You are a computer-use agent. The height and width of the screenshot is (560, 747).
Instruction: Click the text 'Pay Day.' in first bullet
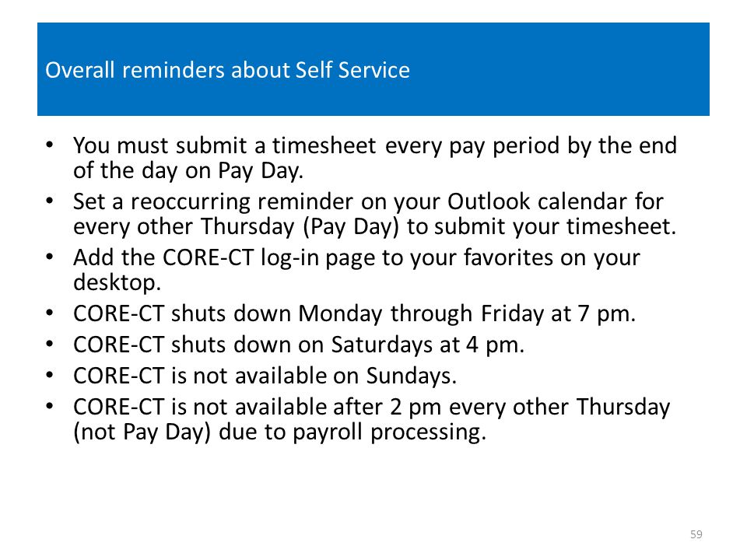coord(261,171)
